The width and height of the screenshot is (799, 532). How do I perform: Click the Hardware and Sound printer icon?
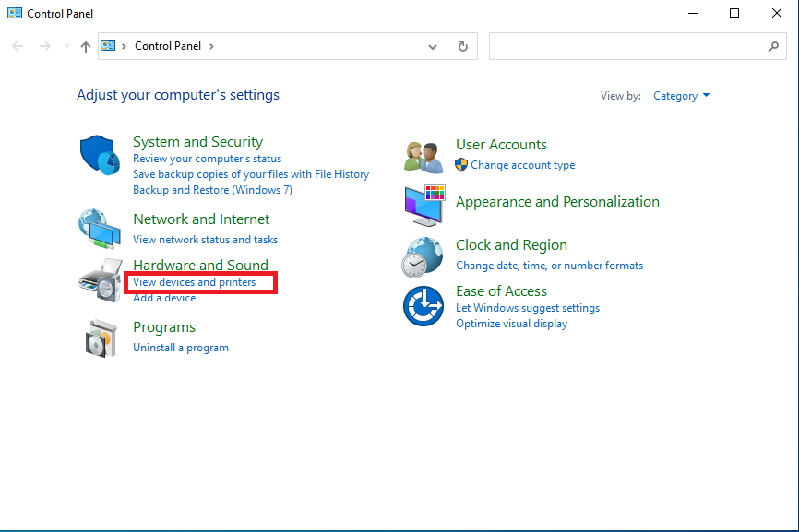click(100, 280)
